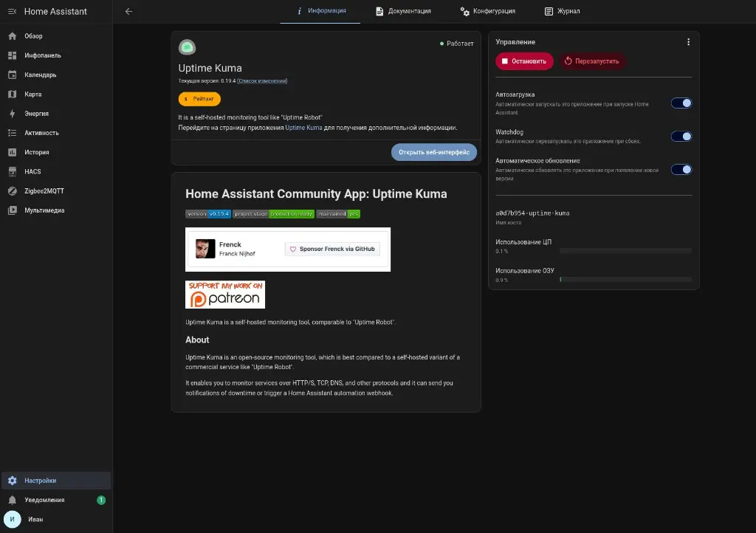Open the Календарь calendar icon

pyautogui.click(x=12, y=75)
